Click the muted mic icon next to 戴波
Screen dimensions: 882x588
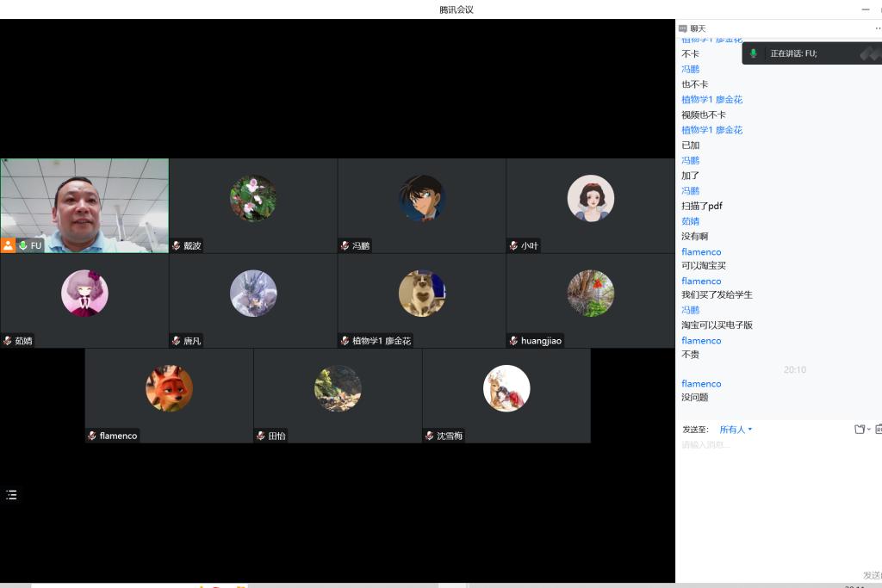[x=177, y=246]
